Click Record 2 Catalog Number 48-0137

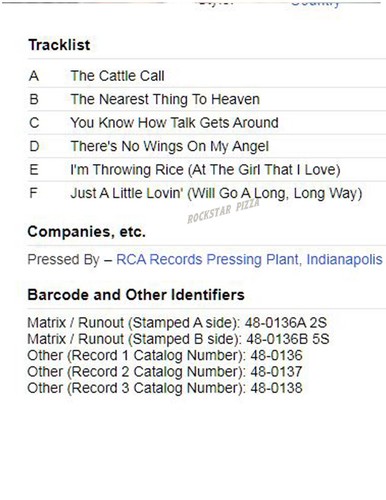click(165, 372)
